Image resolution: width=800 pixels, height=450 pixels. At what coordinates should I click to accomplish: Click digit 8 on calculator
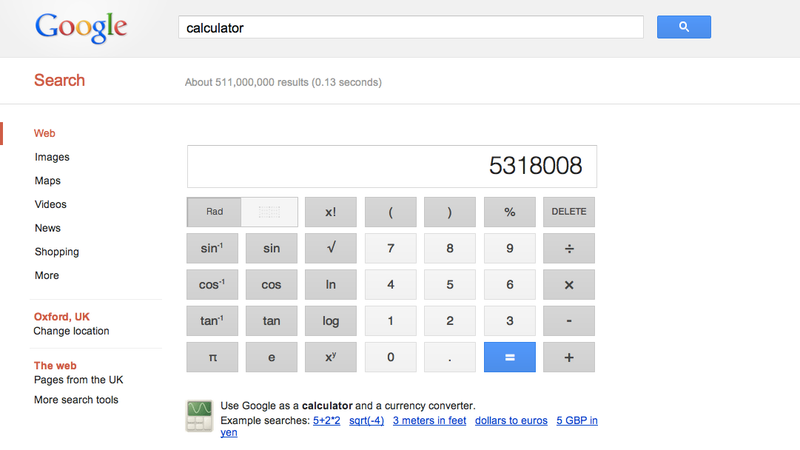tap(449, 248)
